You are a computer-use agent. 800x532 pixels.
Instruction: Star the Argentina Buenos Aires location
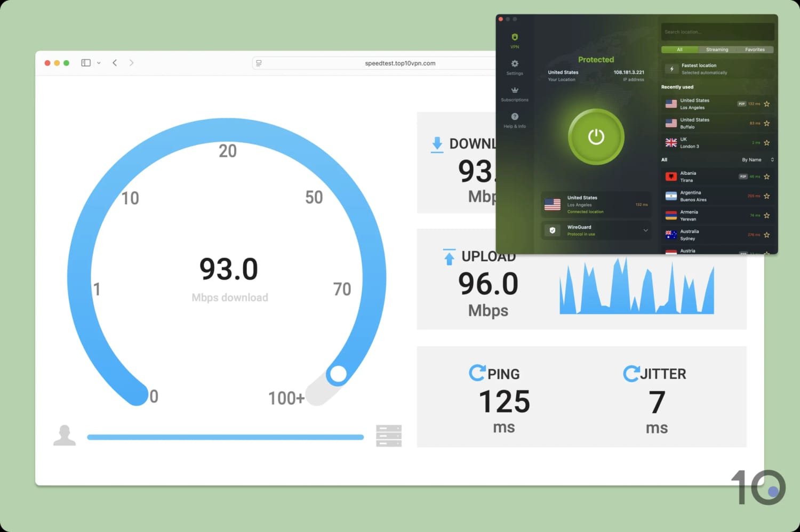pos(766,196)
